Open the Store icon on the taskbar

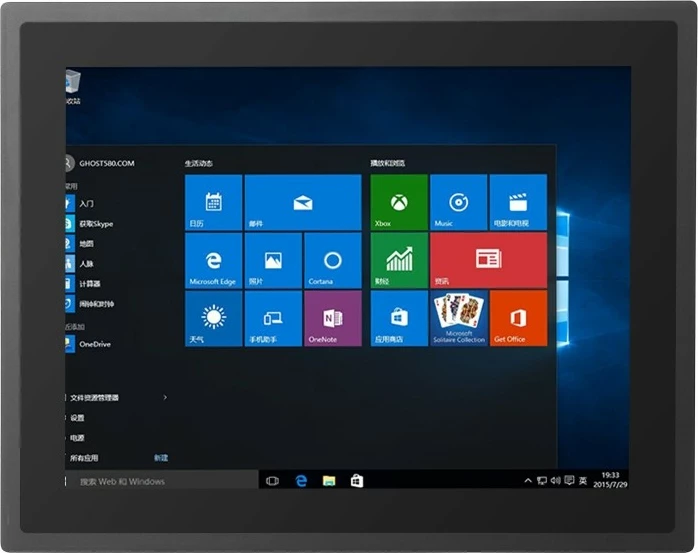tap(356, 481)
